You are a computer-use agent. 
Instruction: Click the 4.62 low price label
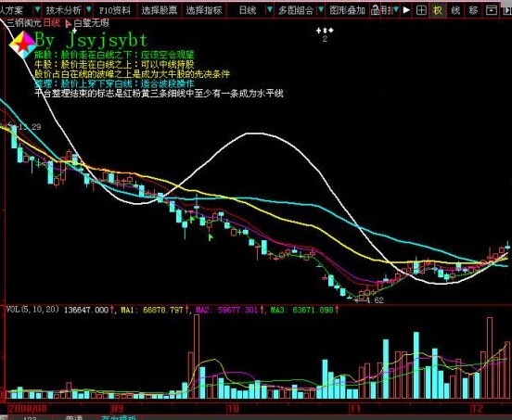[x=375, y=300]
